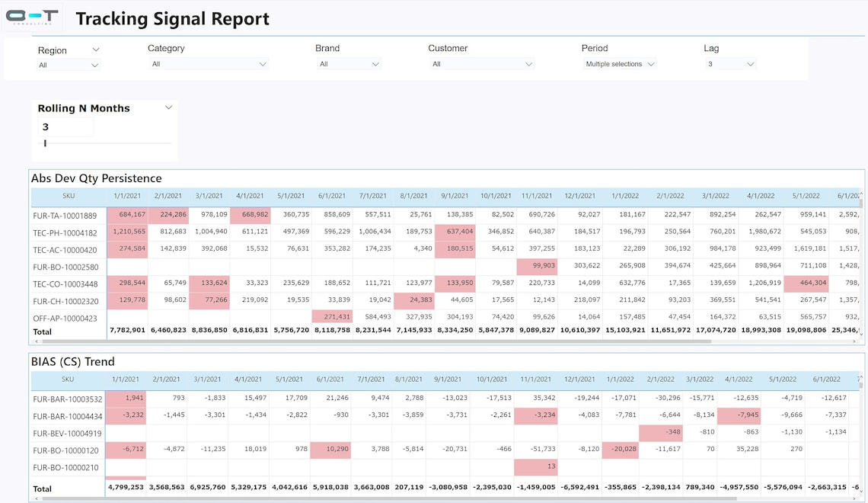The height and width of the screenshot is (503, 868).
Task: Sort by the SKU column header
Action: click(69, 195)
